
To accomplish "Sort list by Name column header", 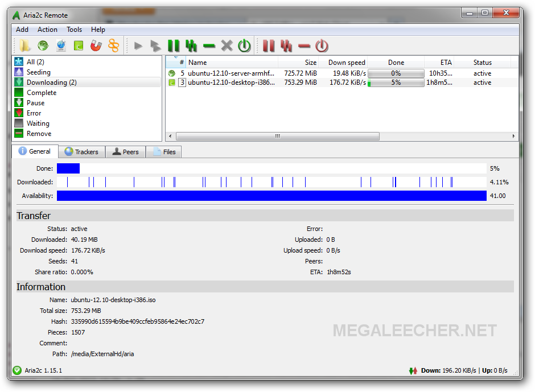I will [232, 63].
